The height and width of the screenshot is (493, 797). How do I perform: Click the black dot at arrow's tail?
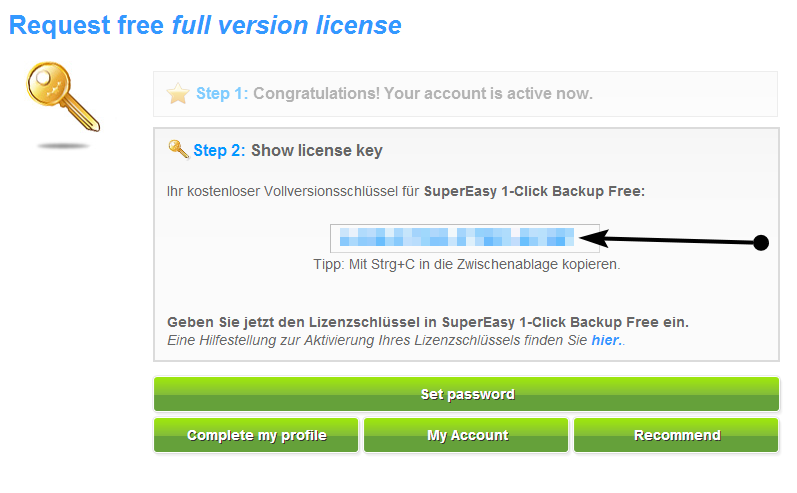point(760,242)
